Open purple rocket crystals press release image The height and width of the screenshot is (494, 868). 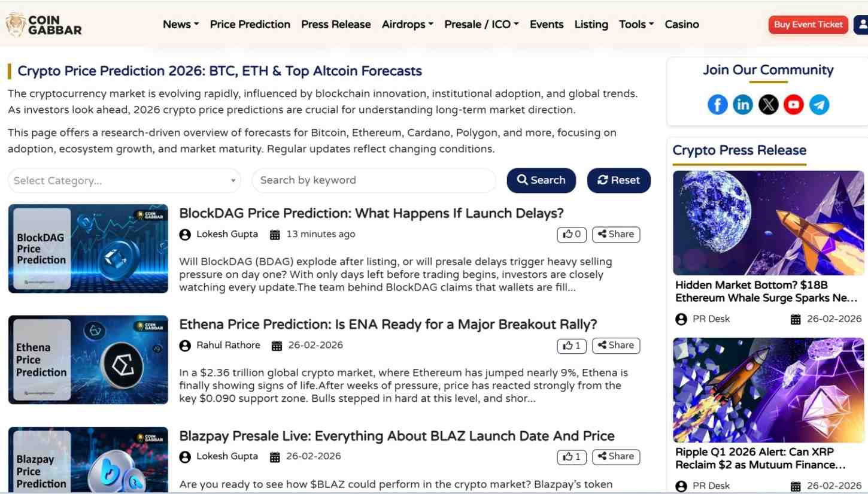pyautogui.click(x=769, y=390)
